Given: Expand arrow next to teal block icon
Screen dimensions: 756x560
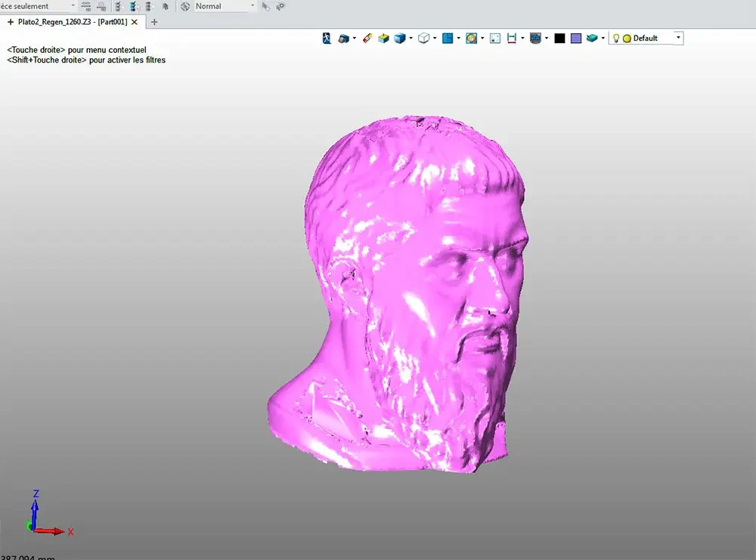Looking at the screenshot, I should pyautogui.click(x=603, y=38).
